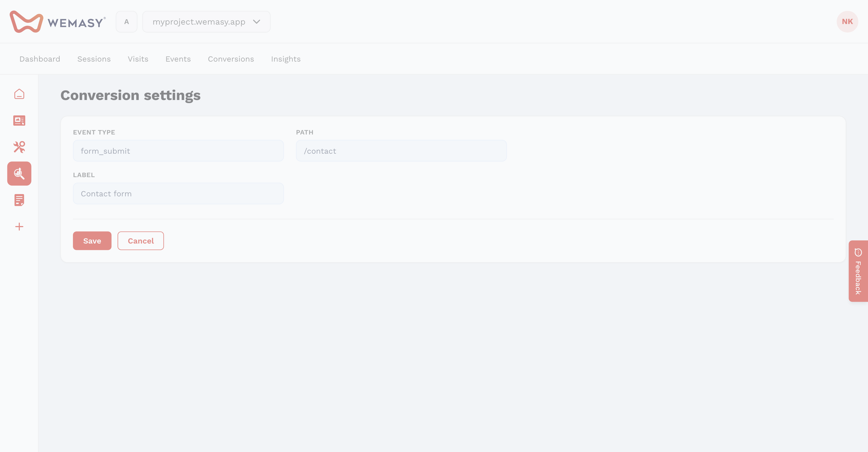Open the content card icon in sidebar
The image size is (868, 452).
coord(19,121)
